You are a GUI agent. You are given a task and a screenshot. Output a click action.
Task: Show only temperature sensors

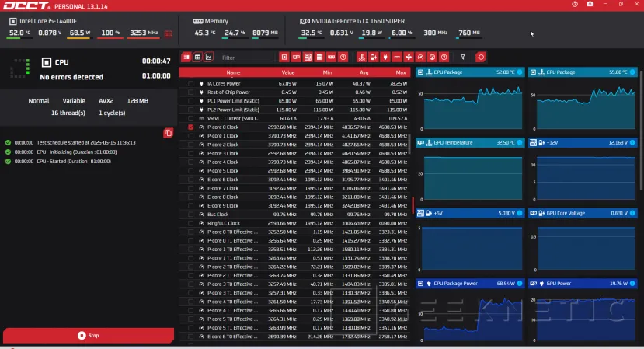point(361,58)
